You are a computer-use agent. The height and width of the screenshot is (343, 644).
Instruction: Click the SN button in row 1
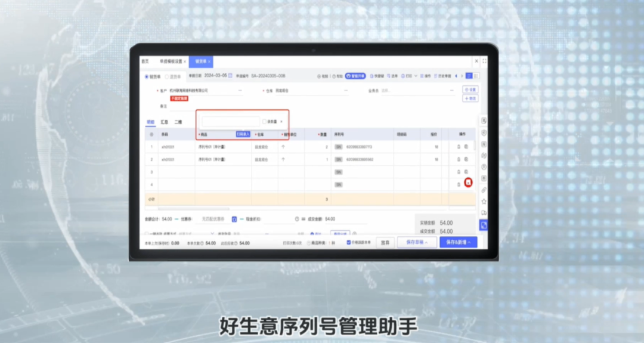click(x=339, y=147)
